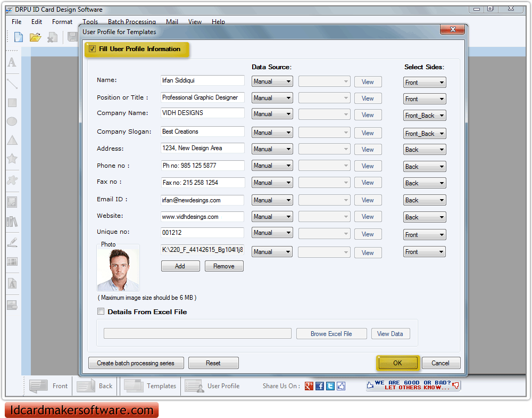The width and height of the screenshot is (532, 418).
Task: Select the Text tool
Action: (12, 62)
